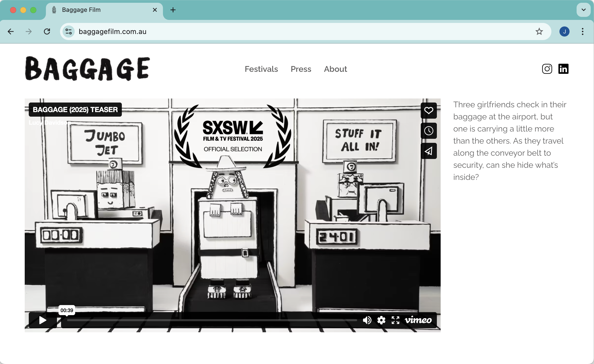Open the Press page
This screenshot has height=364, width=594.
[301, 69]
